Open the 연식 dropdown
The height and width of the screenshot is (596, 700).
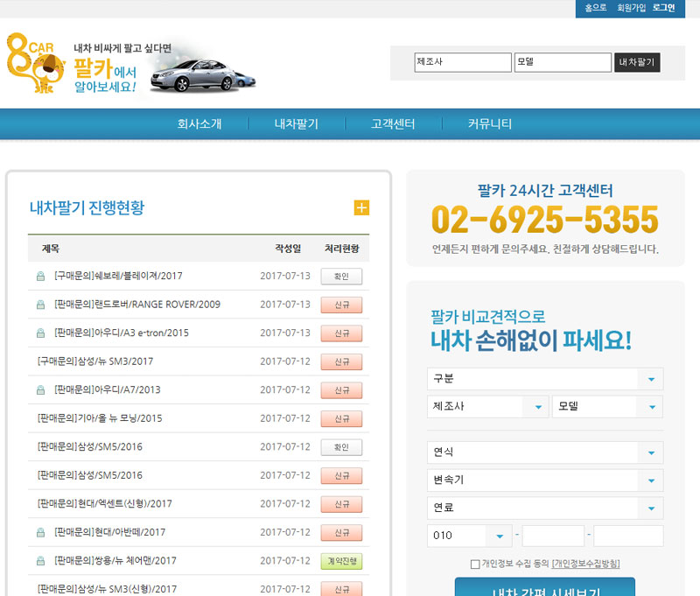point(544,452)
